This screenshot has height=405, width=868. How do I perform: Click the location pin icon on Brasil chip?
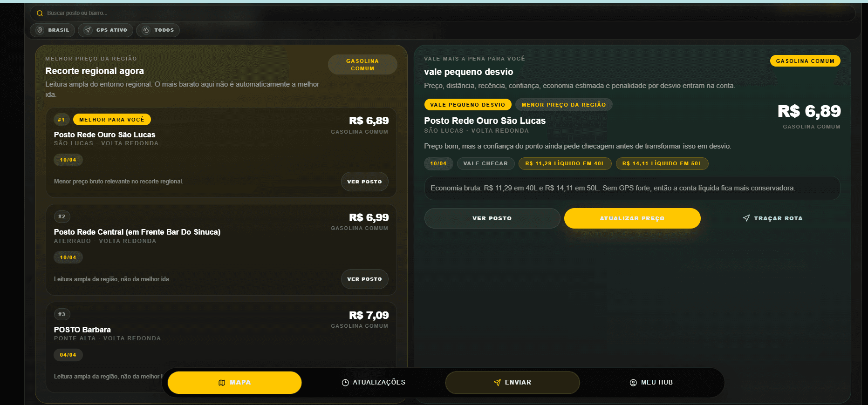[x=40, y=30]
